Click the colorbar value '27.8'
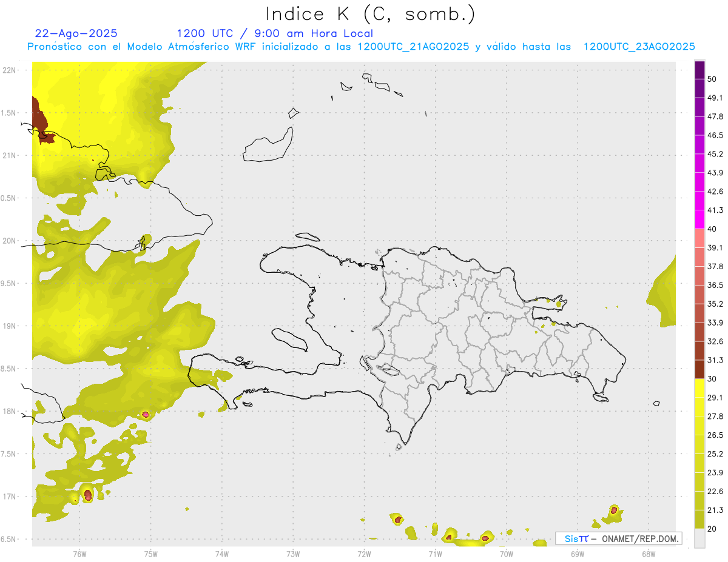Screen dimensions: 728x562 715,416
